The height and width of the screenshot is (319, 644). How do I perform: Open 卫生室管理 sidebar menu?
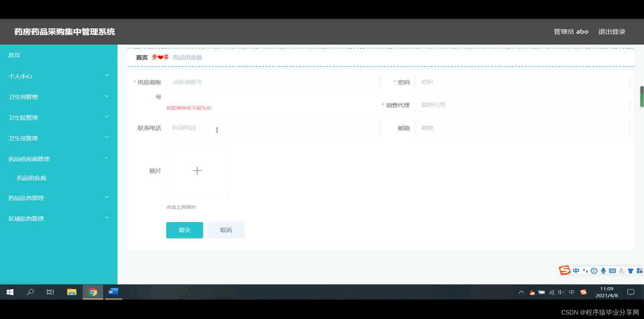[59, 138]
